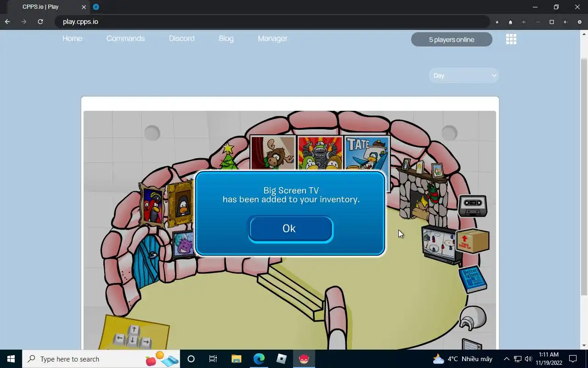Open Cortana circle icon on taskbar
588x368 pixels.
[x=191, y=359]
